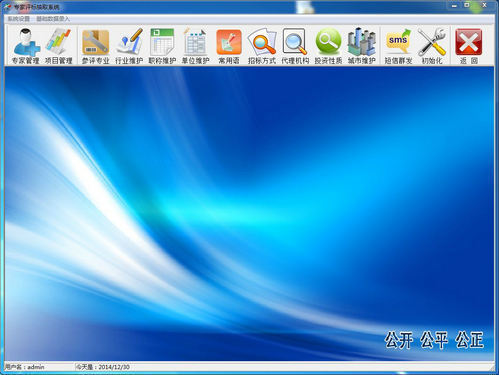Open the 系统设置 menu
The width and height of the screenshot is (499, 375).
19,19
